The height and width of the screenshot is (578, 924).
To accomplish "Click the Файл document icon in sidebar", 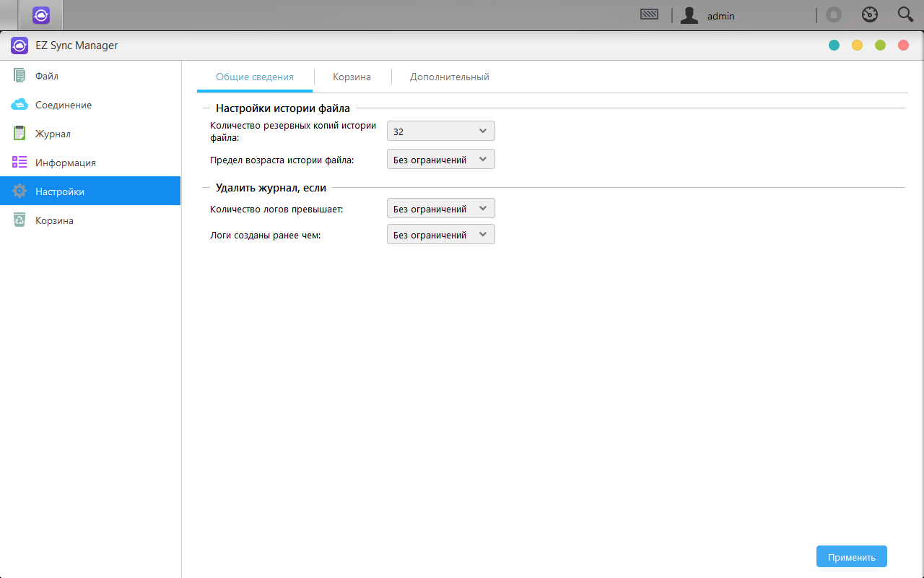I will (19, 76).
